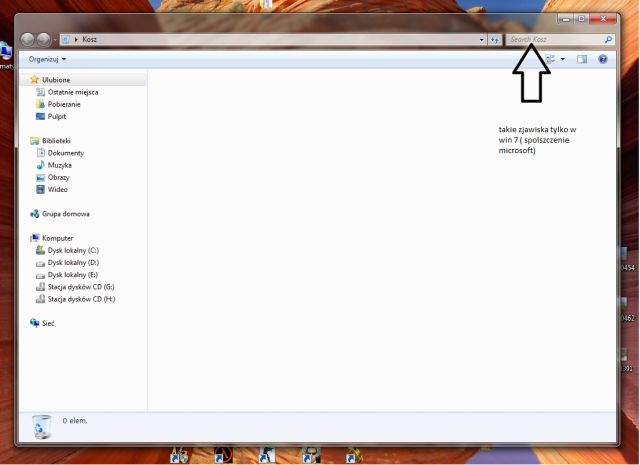Image resolution: width=640 pixels, height=465 pixels.
Task: Select the shield-marked desktop shortcut
Action: (x=179, y=455)
